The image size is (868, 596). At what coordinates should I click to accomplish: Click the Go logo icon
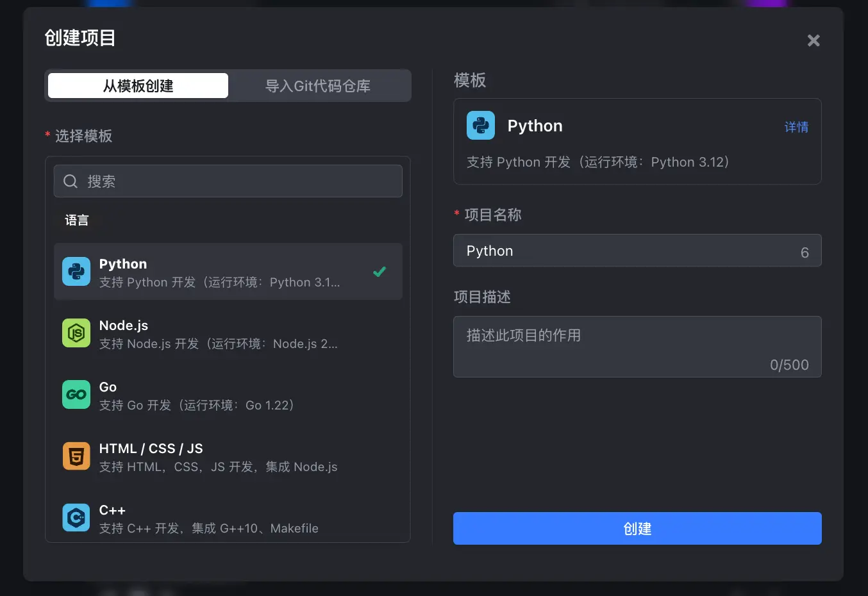[76, 394]
